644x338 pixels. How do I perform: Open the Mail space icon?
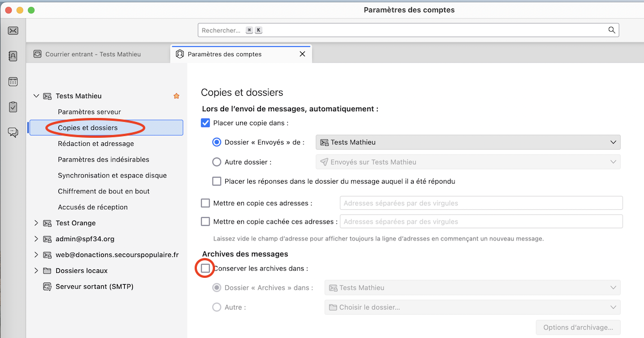coord(13,31)
